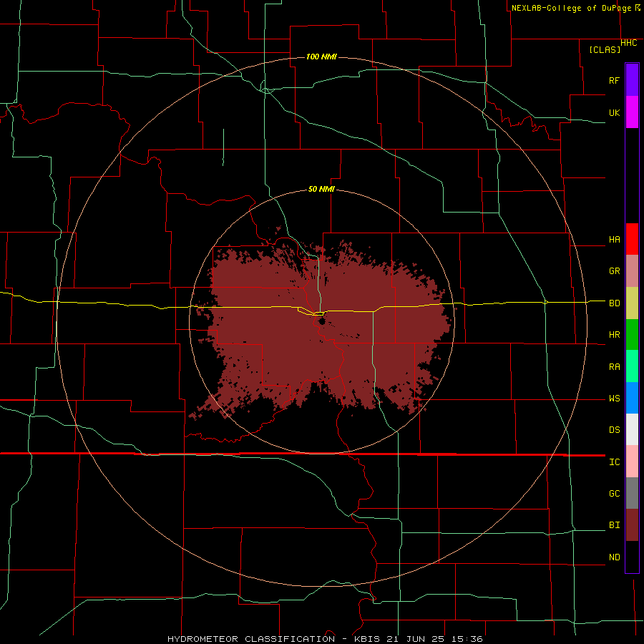The image size is (644, 644).
Task: Click the GC legend label
Action: pos(614,494)
